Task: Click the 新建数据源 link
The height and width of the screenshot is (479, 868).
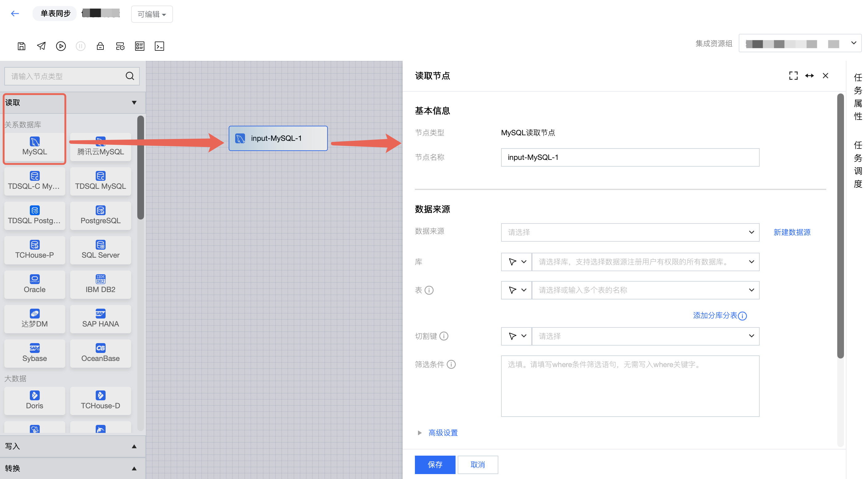Action: pyautogui.click(x=791, y=232)
